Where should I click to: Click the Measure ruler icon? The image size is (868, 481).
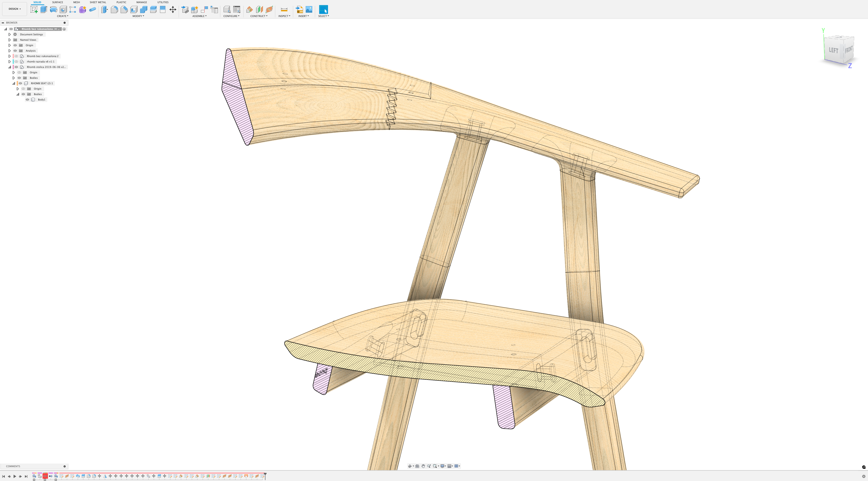tap(284, 10)
